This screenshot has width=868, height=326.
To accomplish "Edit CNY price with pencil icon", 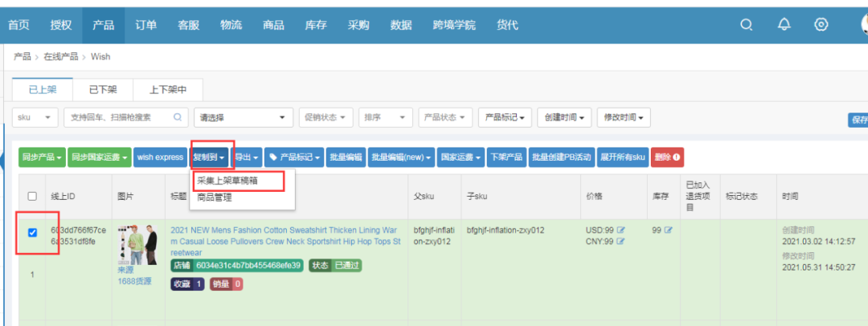I will pos(620,242).
